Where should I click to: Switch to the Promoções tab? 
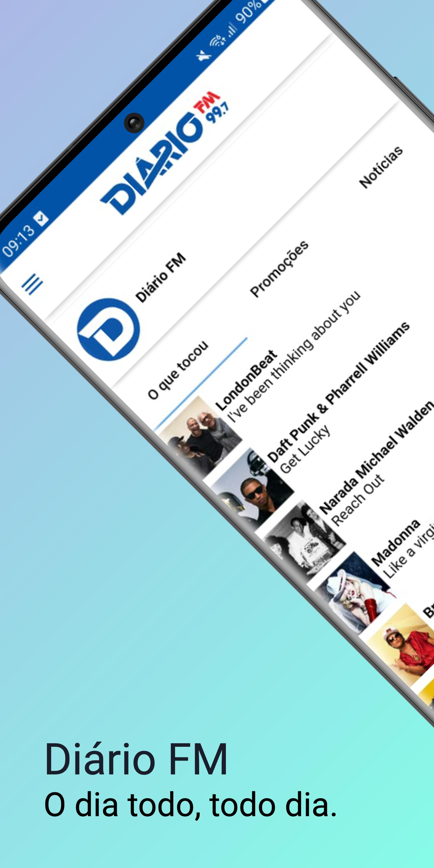coord(279,269)
